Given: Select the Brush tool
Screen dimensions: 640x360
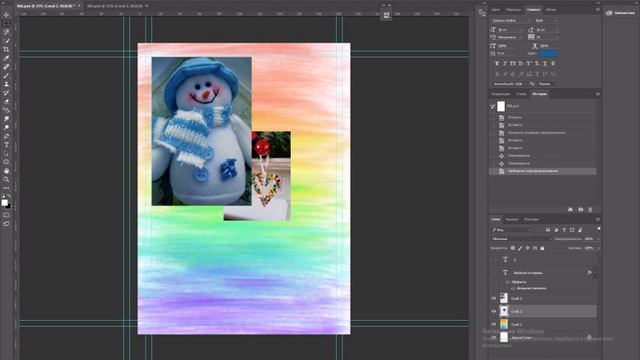Looking at the screenshot, I should point(6,76).
